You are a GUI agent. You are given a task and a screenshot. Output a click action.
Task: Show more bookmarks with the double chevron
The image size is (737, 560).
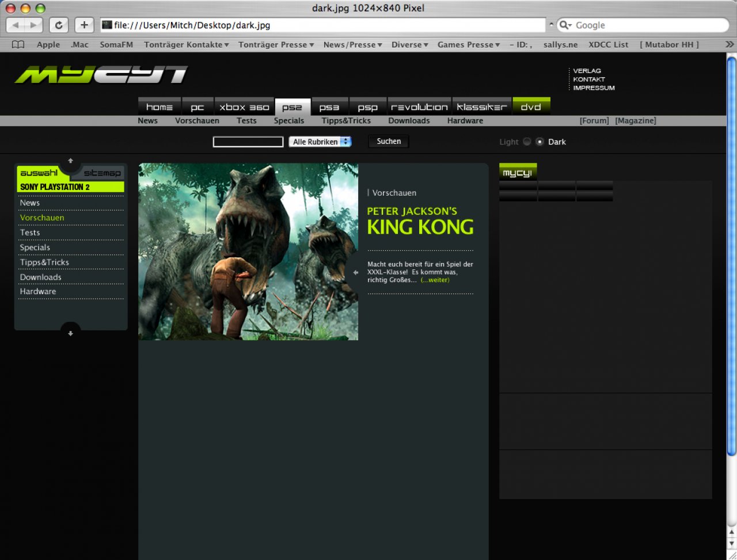(x=729, y=44)
